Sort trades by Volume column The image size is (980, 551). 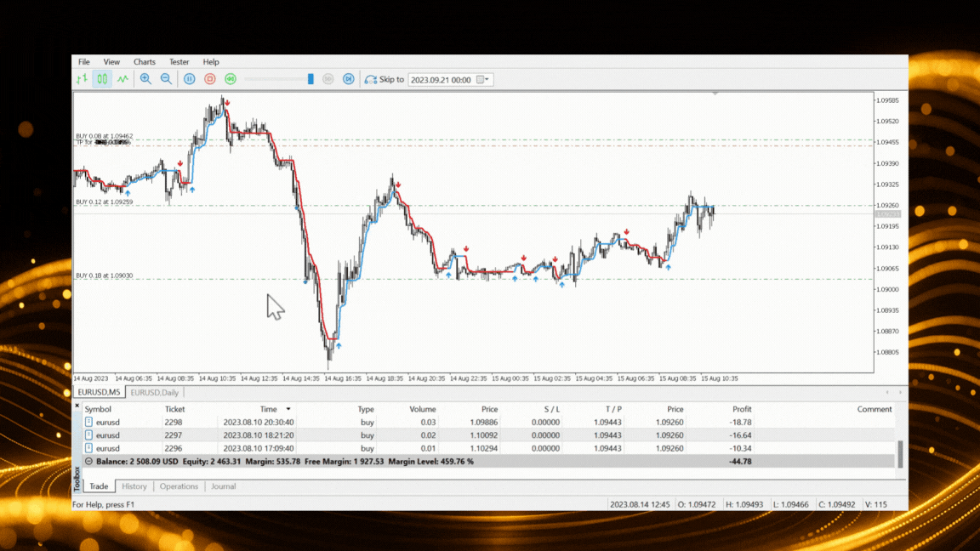point(423,409)
